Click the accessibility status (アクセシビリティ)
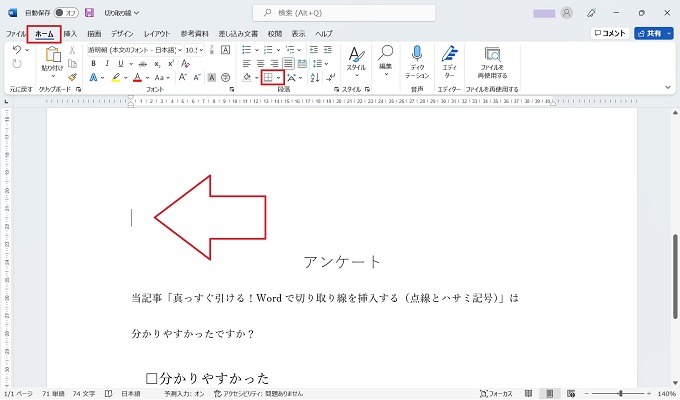Image resolution: width=680 pixels, height=400 pixels. pos(259,393)
